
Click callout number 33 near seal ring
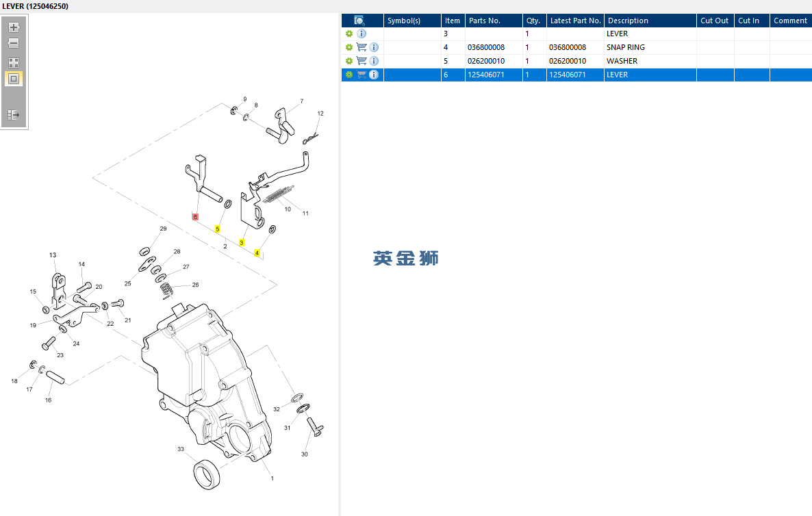tap(181, 449)
